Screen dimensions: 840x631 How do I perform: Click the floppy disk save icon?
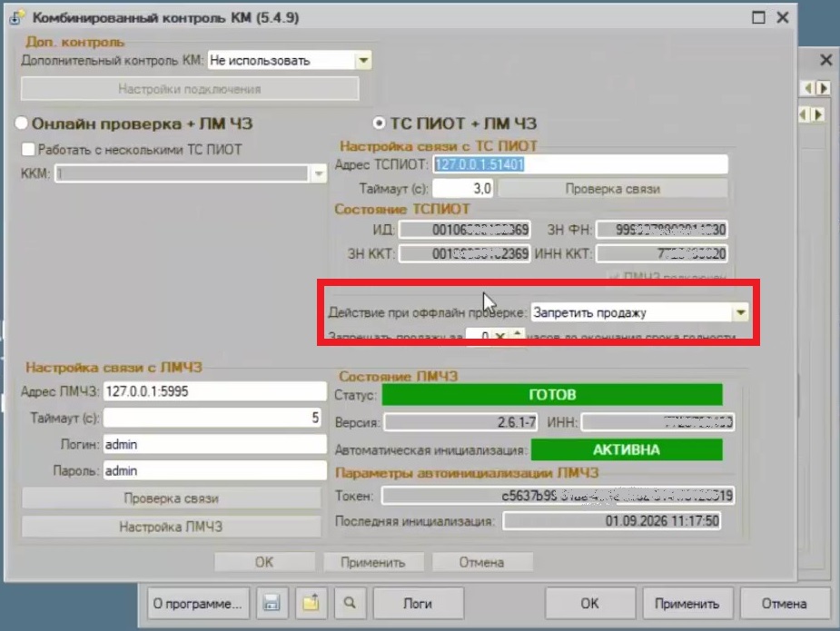pos(272,603)
